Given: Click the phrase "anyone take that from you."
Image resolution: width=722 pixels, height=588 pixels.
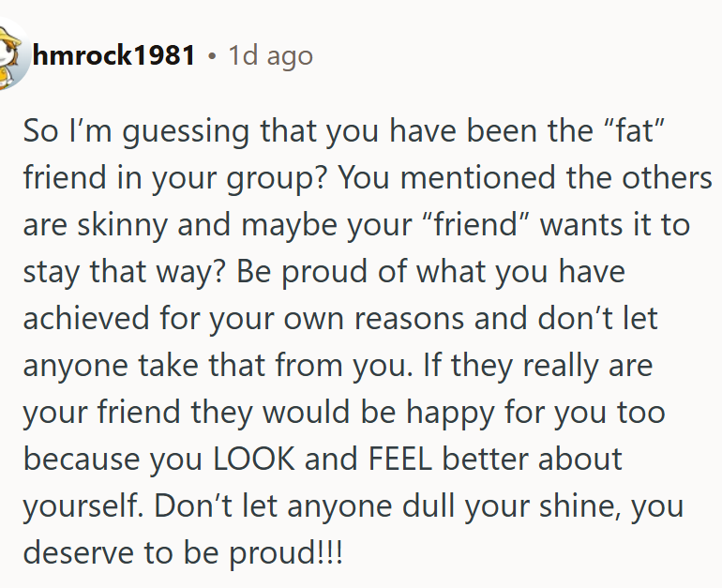Looking at the screenshot, I should tap(218, 365).
